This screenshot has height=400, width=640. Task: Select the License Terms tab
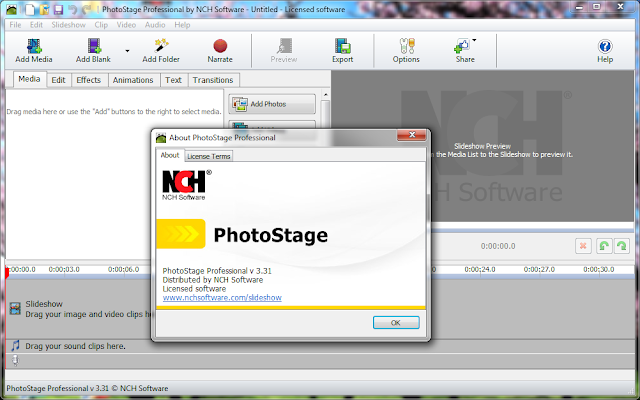coord(209,156)
